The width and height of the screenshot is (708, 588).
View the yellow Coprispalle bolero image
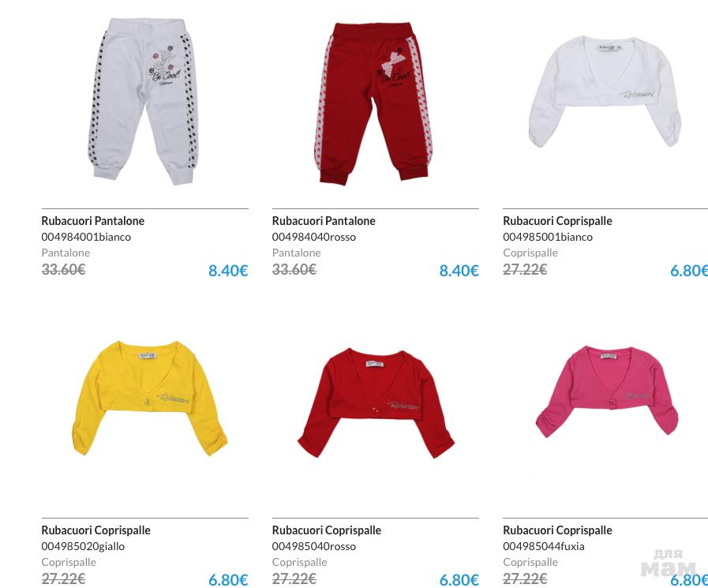[x=149, y=399]
